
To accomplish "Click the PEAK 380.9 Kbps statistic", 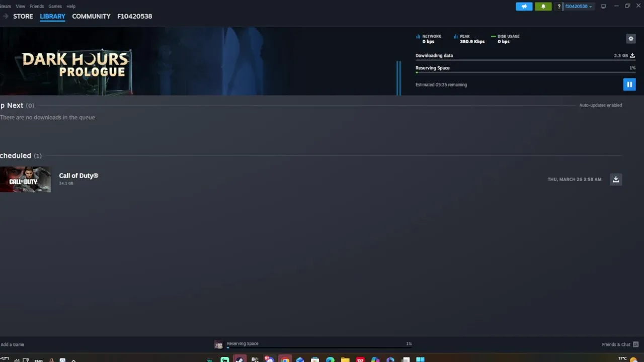I will click(x=469, y=39).
